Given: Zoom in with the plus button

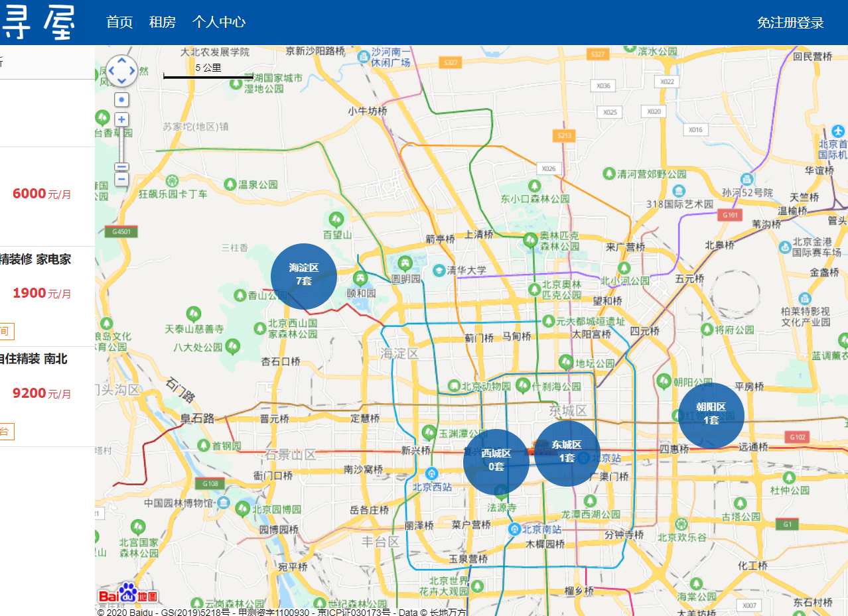Looking at the screenshot, I should click(x=121, y=120).
